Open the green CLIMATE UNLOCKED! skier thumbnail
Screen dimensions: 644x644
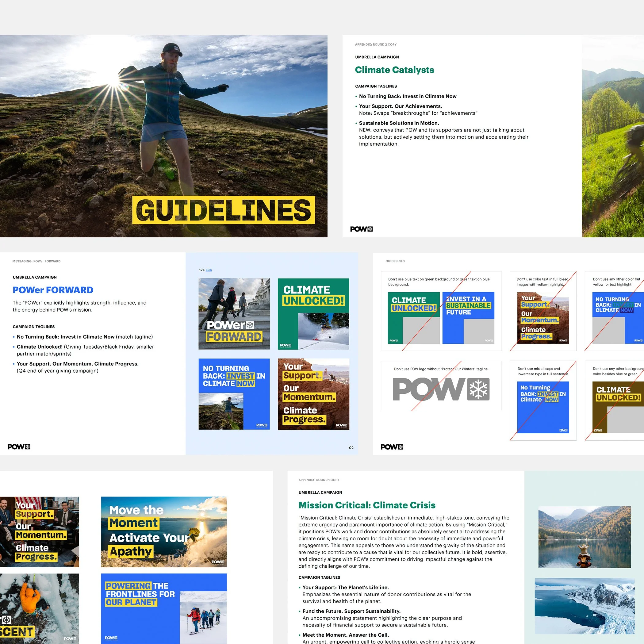313,314
